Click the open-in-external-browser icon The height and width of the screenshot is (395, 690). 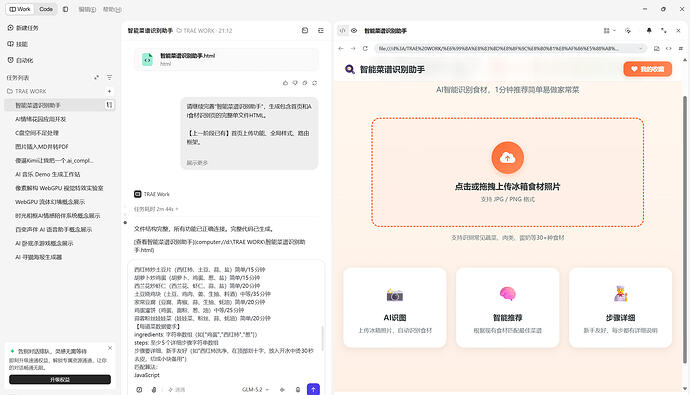[x=657, y=48]
